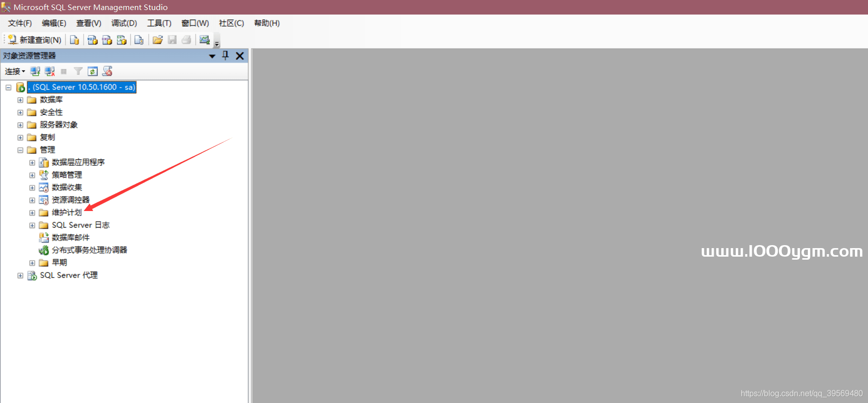This screenshot has width=868, height=403.
Task: Expand the SQL Server 代理 node
Action: pos(21,275)
